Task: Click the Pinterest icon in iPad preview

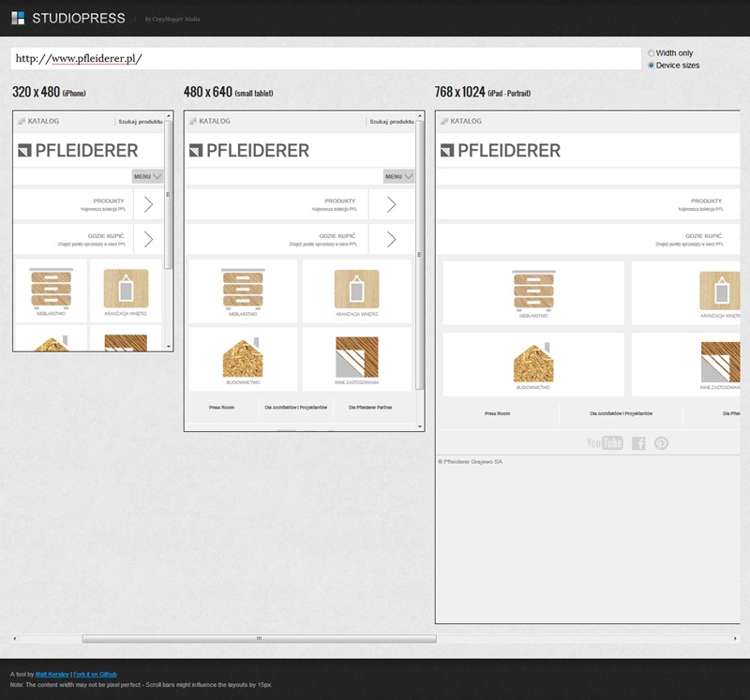Action: coord(661,443)
